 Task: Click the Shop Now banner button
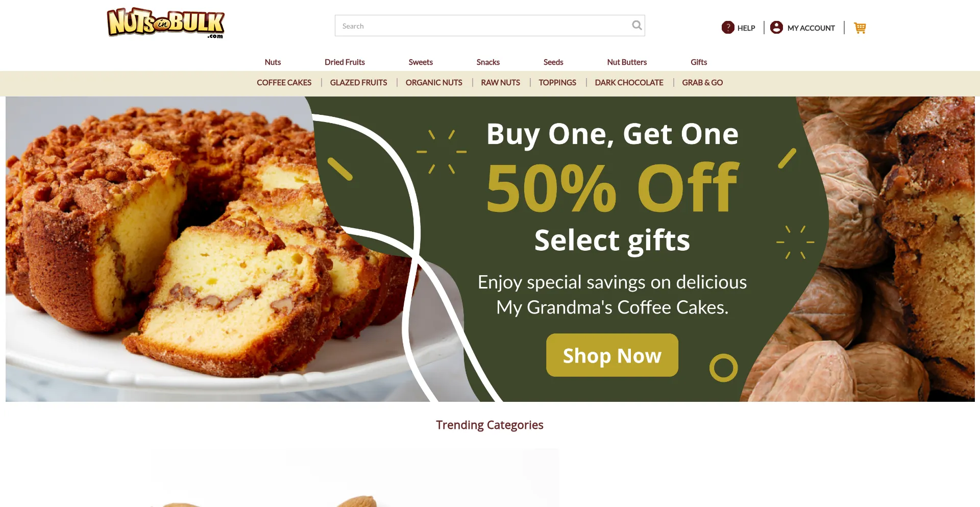(612, 355)
